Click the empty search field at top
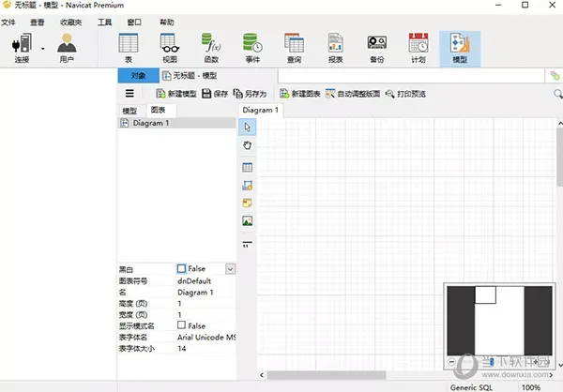The height and width of the screenshot is (392, 563). [411, 76]
